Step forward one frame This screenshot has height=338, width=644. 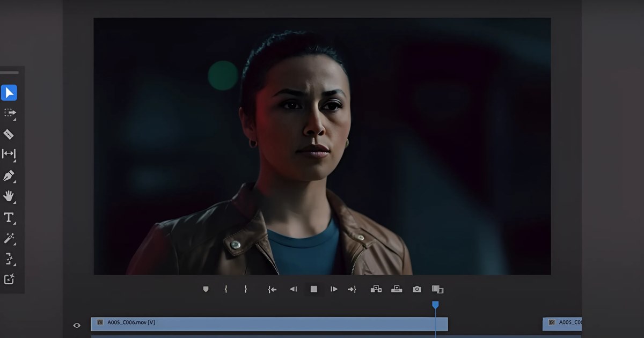tap(334, 289)
